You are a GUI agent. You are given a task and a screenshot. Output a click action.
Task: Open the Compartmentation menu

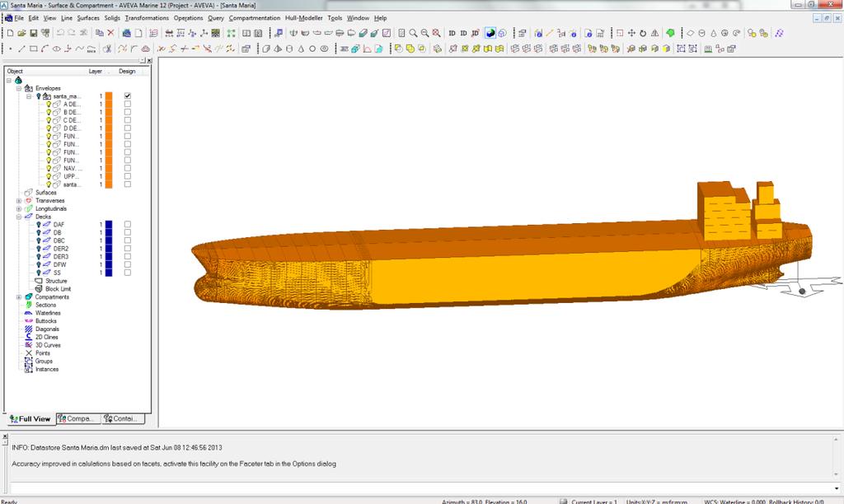[x=255, y=18]
